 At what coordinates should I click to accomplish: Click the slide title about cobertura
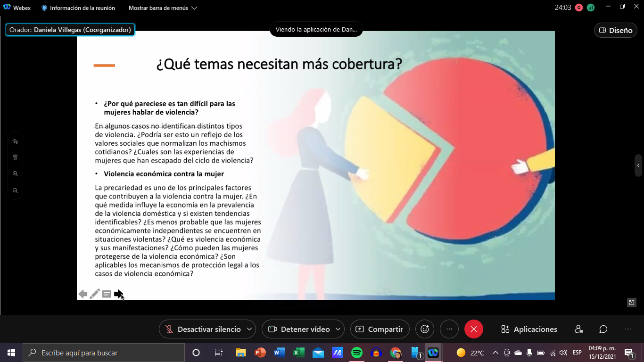[x=279, y=64]
